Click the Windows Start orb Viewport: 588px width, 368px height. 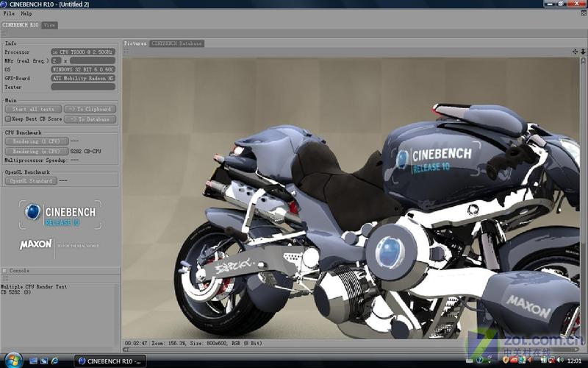tap(13, 361)
